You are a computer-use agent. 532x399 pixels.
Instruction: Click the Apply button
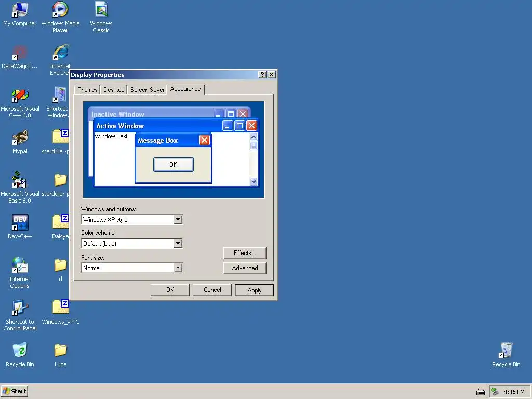254,290
